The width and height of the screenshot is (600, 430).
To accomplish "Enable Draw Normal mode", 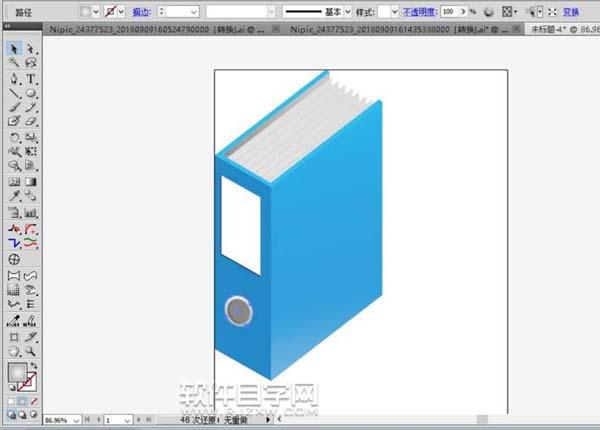I will click(11, 414).
